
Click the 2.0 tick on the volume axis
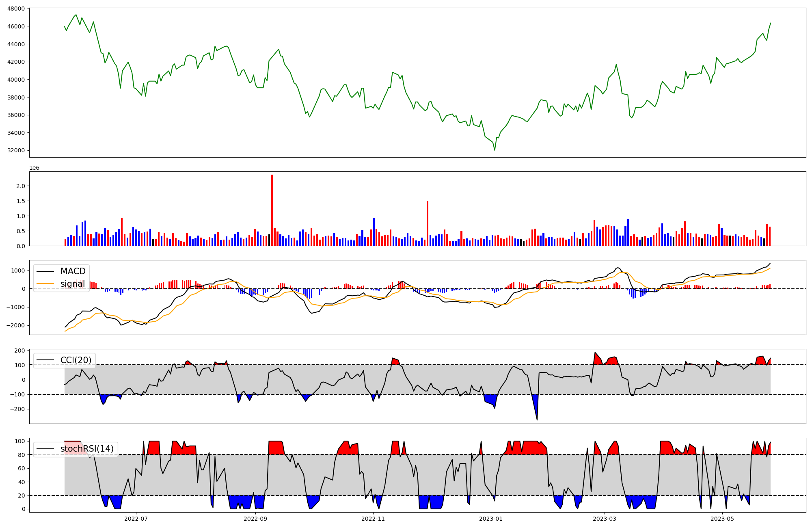click(20, 186)
